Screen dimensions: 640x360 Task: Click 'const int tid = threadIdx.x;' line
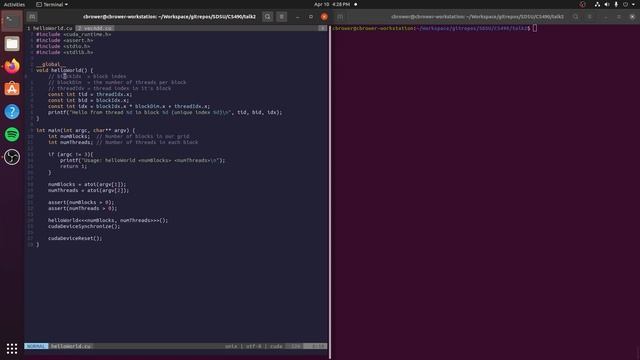click(x=90, y=94)
